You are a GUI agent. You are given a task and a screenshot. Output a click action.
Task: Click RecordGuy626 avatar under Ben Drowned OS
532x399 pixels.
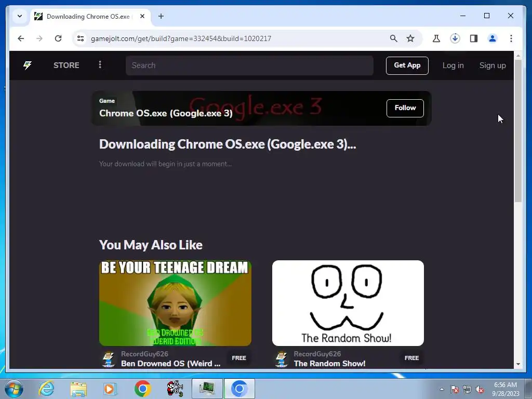(x=109, y=359)
